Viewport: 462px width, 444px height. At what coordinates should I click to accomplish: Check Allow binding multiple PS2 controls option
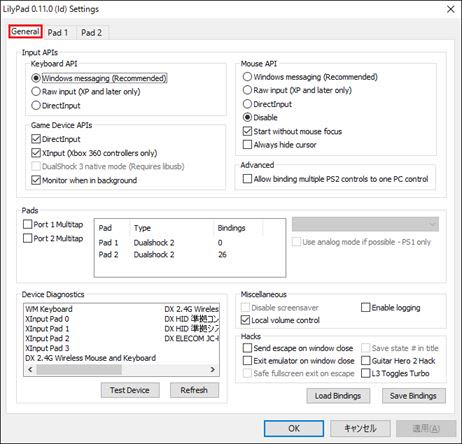(x=336, y=179)
